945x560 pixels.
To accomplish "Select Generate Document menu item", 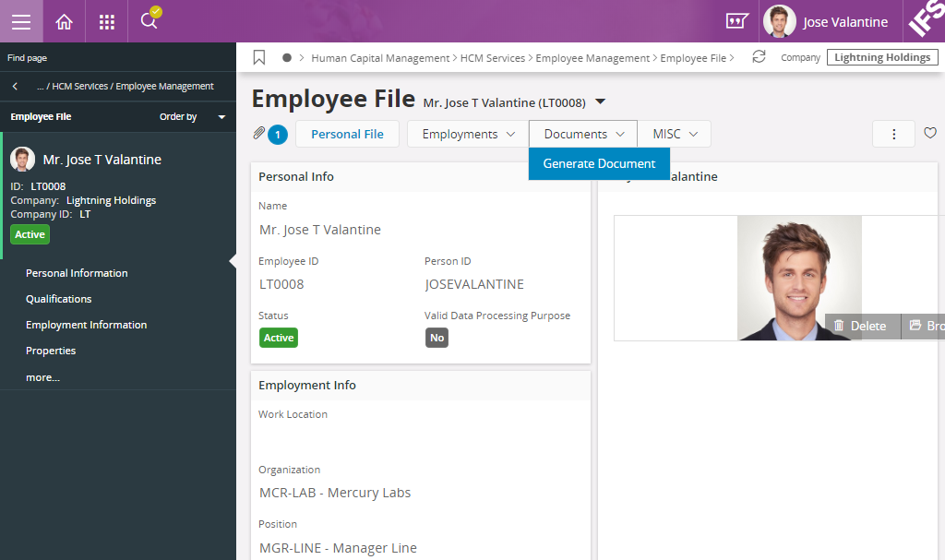I will click(x=599, y=163).
